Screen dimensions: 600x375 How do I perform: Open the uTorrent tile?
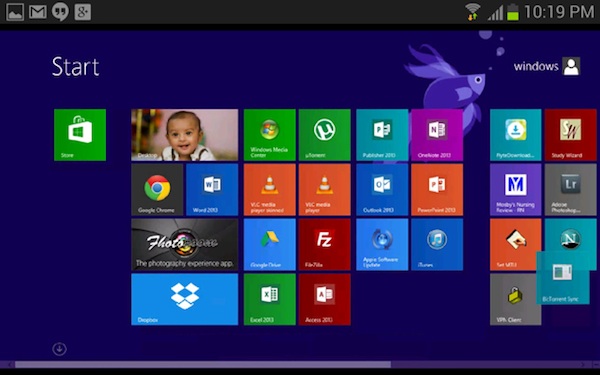click(324, 135)
